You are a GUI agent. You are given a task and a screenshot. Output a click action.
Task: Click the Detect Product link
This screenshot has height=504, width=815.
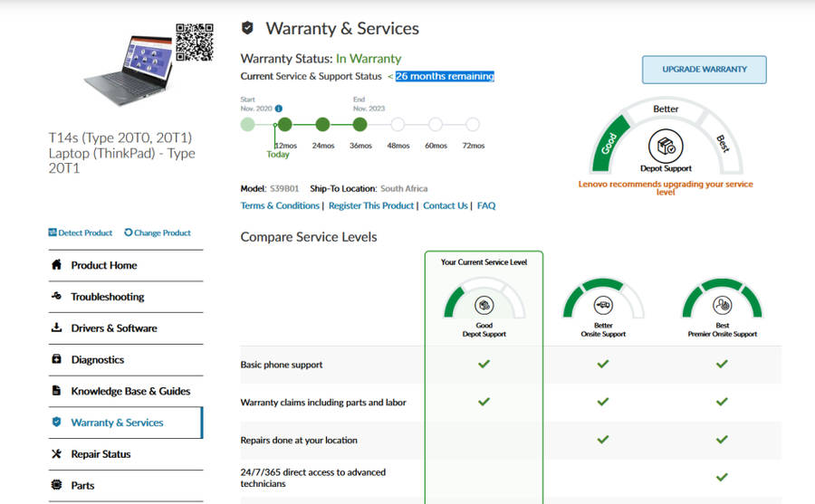(81, 233)
